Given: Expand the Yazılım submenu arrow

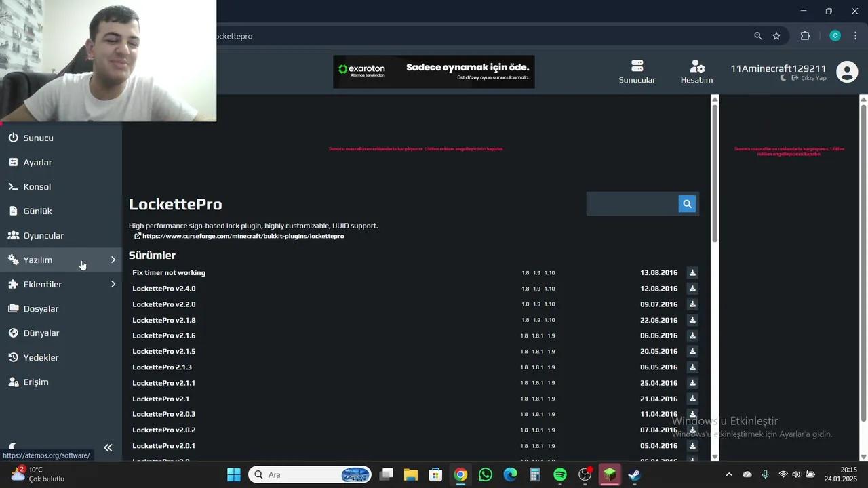Looking at the screenshot, I should [113, 260].
